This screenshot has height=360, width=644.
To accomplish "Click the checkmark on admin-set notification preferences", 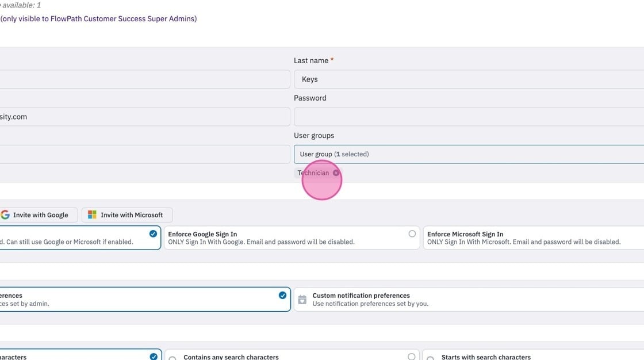I will [x=282, y=296].
